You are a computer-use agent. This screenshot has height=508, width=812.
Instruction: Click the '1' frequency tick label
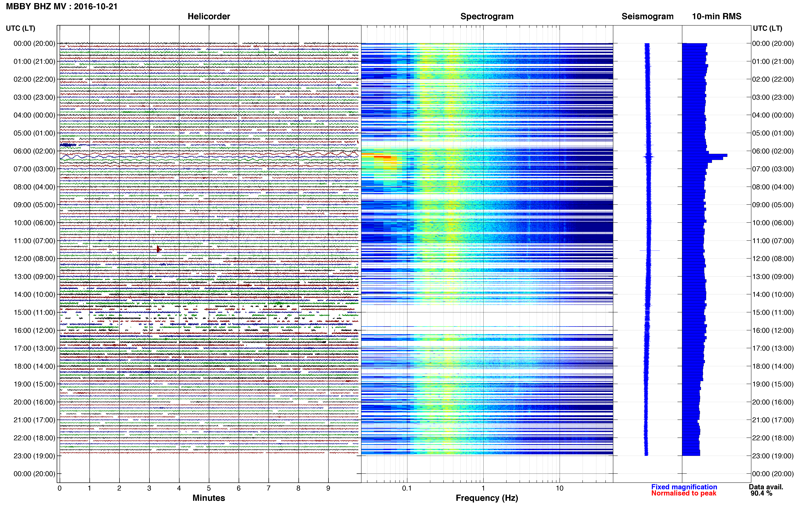483,488
